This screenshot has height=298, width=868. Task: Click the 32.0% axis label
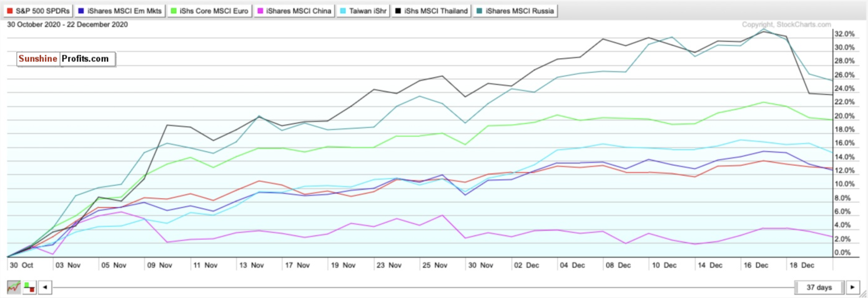(844, 34)
